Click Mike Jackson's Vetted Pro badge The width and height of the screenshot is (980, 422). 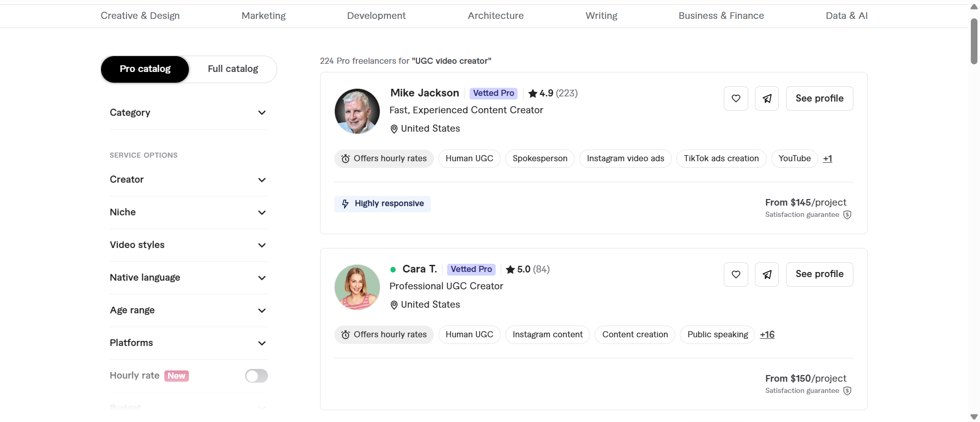[x=494, y=93]
